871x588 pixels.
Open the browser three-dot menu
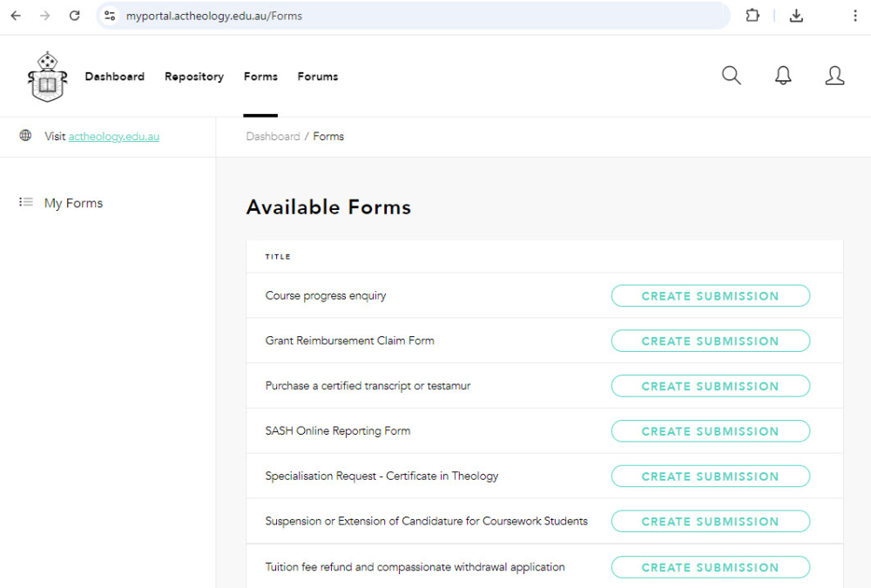click(x=855, y=15)
